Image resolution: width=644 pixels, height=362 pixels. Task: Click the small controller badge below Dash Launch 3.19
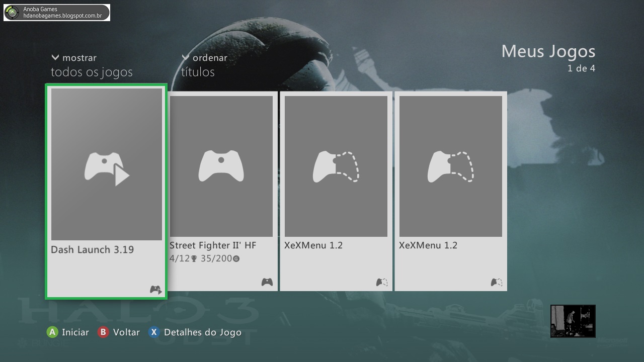[x=155, y=290]
